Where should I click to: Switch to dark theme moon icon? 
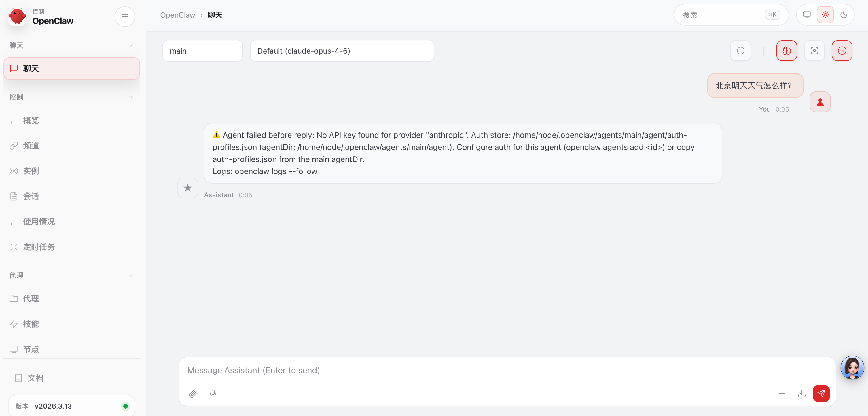point(844,15)
